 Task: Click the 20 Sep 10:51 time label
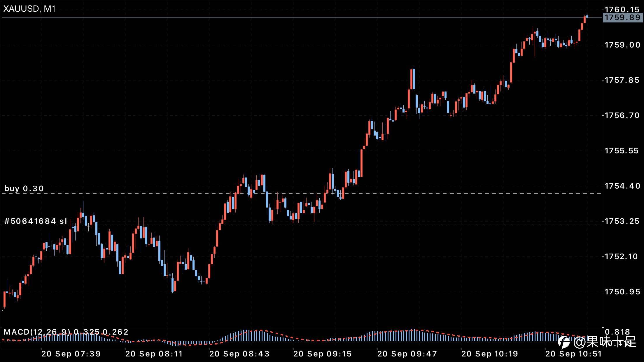tap(573, 354)
